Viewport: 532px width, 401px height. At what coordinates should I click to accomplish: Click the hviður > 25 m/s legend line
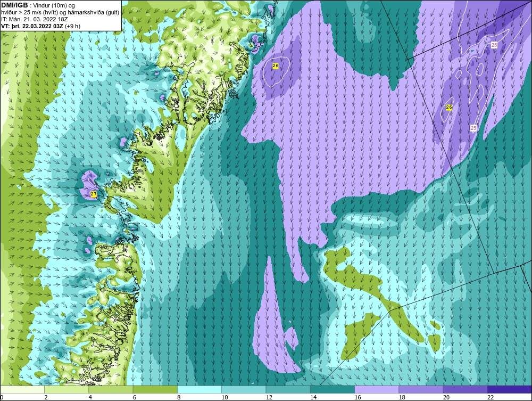click(x=60, y=13)
